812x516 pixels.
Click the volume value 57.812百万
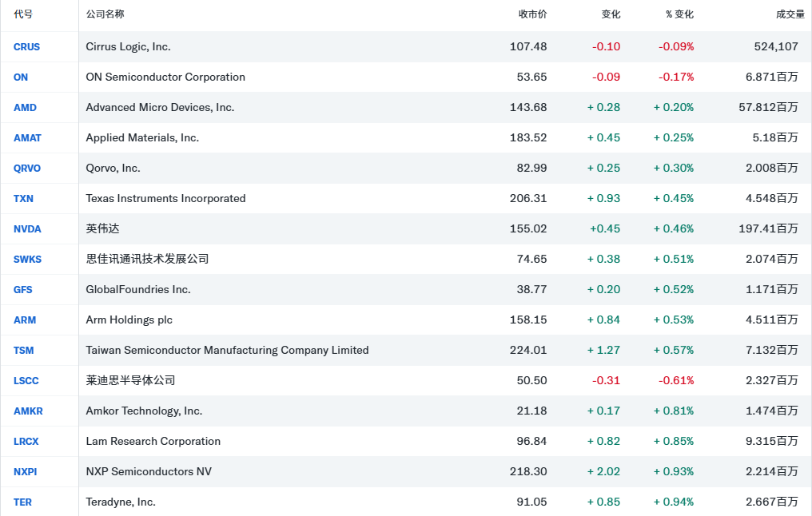[769, 108]
